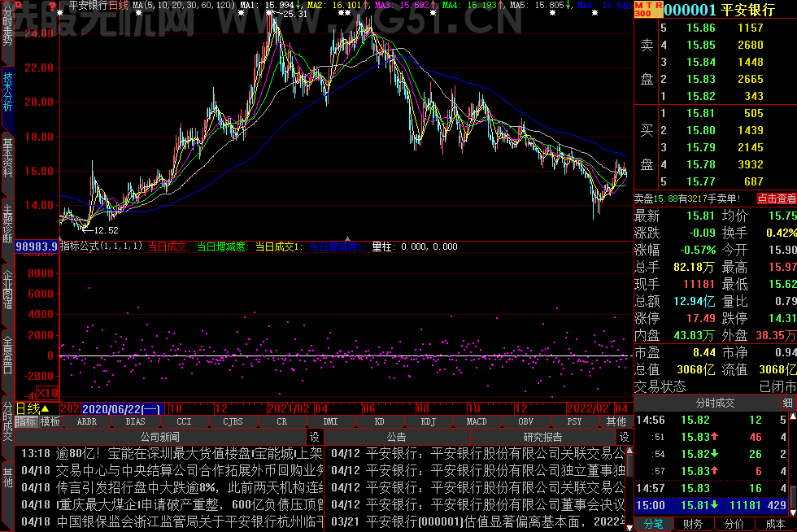Select the PSY indicator tab
Image resolution: width=797 pixels, height=532 pixels.
pyautogui.click(x=574, y=421)
